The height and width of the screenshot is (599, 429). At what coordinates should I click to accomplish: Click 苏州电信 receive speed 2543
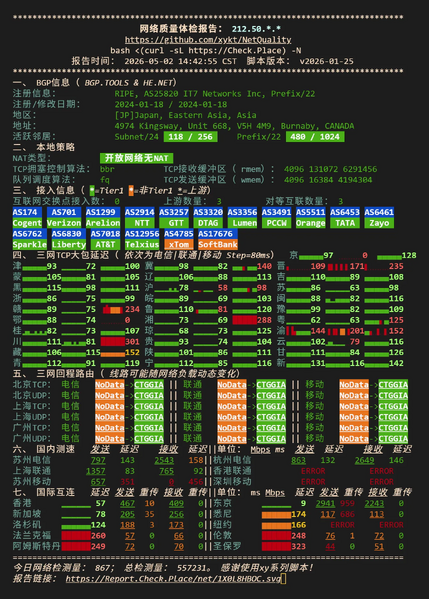click(x=164, y=460)
